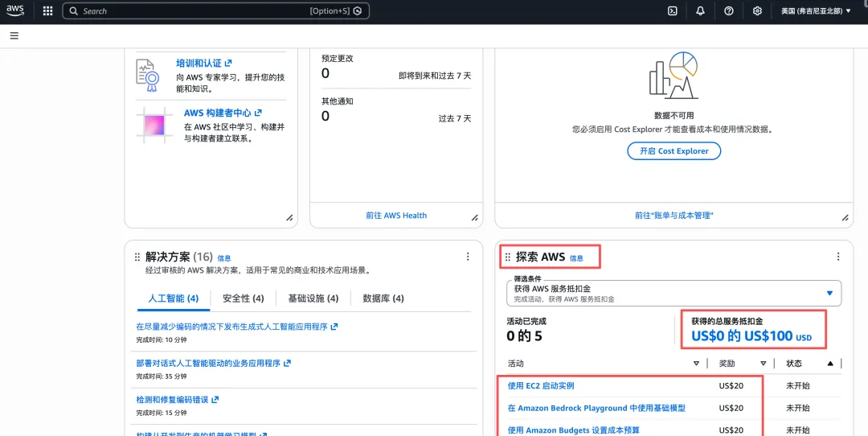Launch CloudShell terminal icon
Image resolution: width=868 pixels, height=436 pixels.
(x=673, y=11)
